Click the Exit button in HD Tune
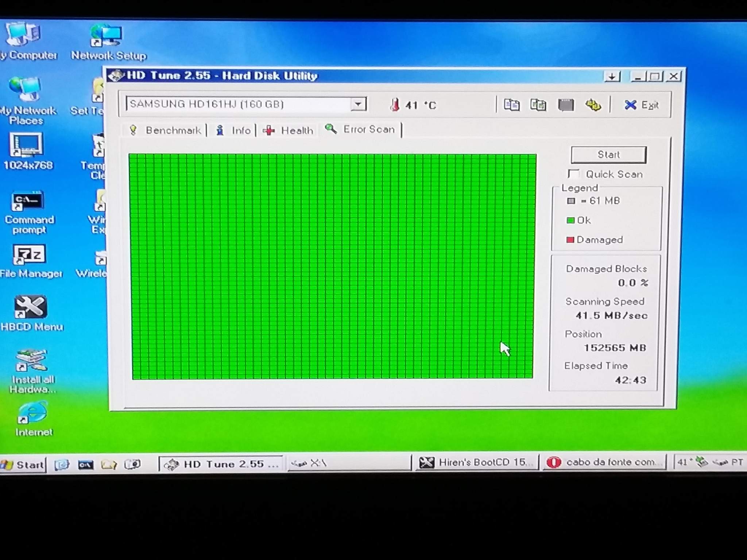This screenshot has width=747, height=560. point(641,105)
